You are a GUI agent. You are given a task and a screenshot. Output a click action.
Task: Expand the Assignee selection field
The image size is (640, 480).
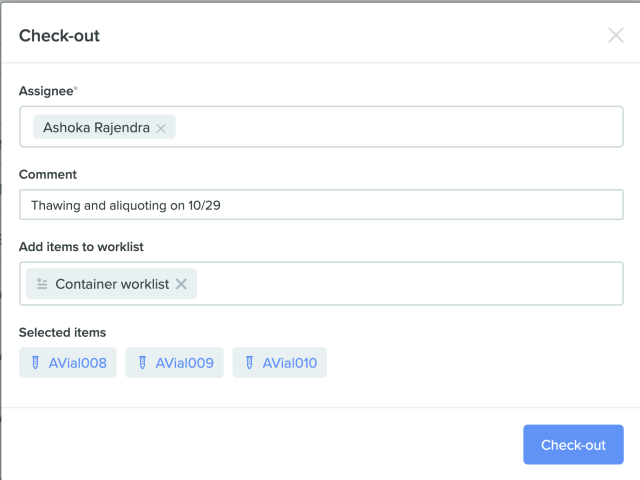(x=400, y=127)
